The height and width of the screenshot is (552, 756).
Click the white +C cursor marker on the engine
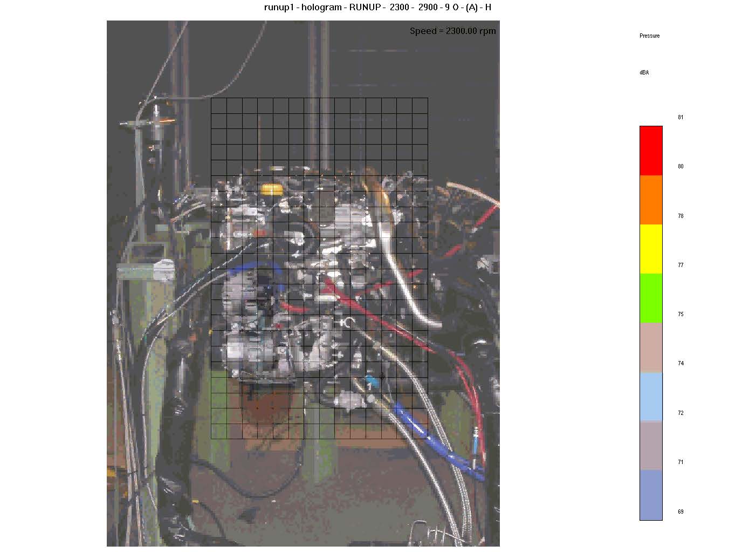[x=347, y=323]
